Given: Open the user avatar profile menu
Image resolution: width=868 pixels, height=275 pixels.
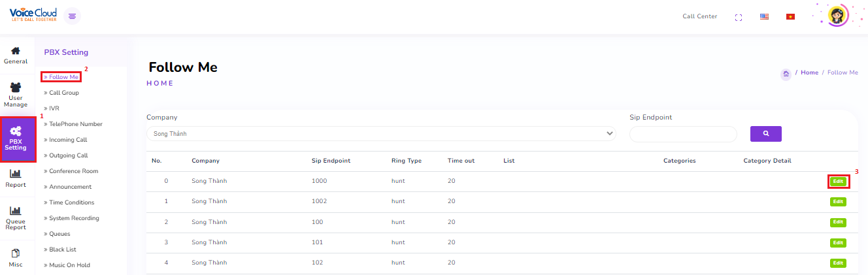Looking at the screenshot, I should click(837, 16).
